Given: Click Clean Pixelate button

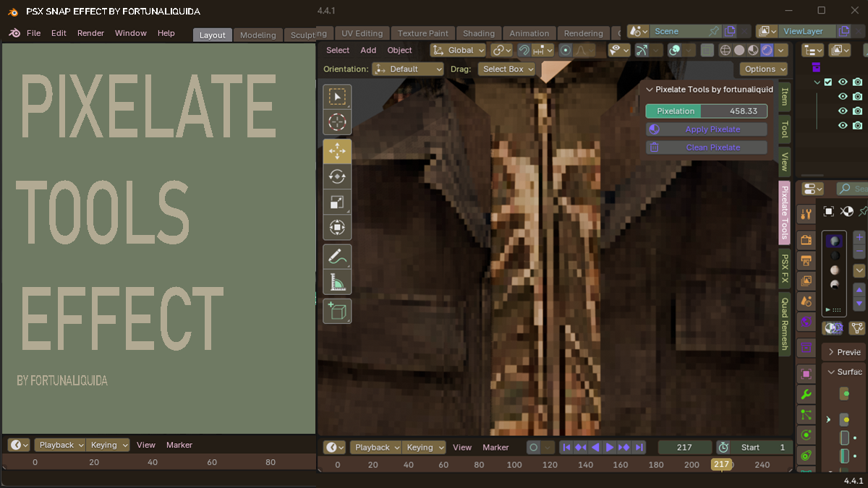Looking at the screenshot, I should click(x=707, y=147).
